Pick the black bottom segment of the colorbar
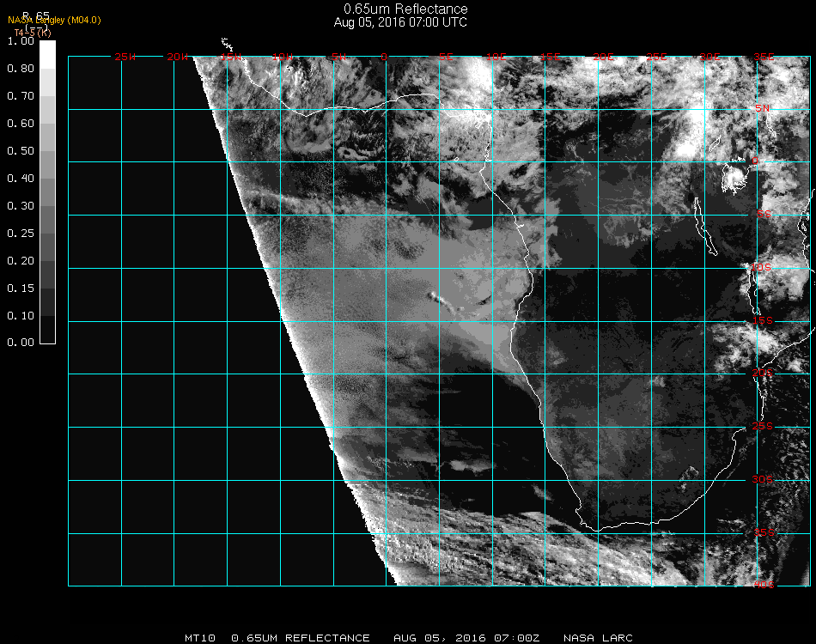The height and width of the screenshot is (644, 816). click(x=47, y=330)
